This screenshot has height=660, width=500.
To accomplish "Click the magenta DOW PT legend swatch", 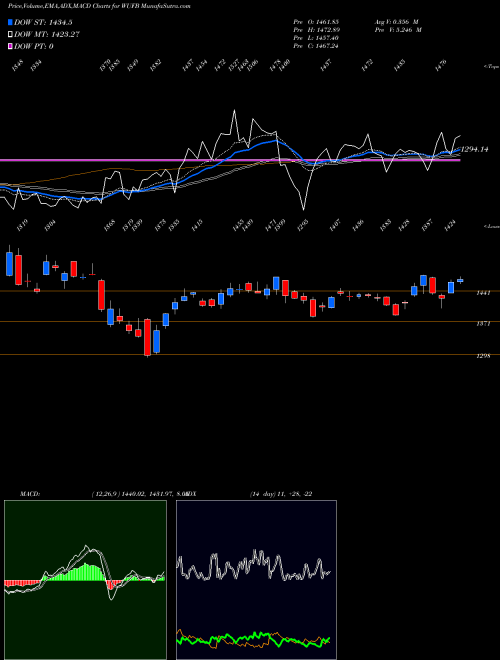I will (x=10, y=46).
